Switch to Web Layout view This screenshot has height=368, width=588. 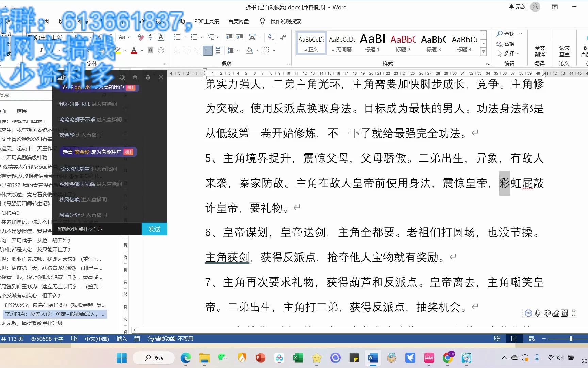coord(532,339)
